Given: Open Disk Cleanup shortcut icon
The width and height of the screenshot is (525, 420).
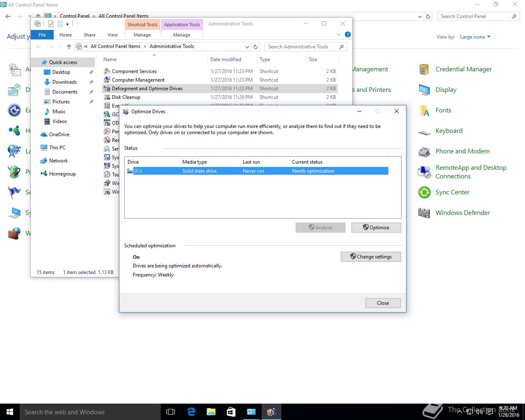Looking at the screenshot, I should [x=107, y=97].
